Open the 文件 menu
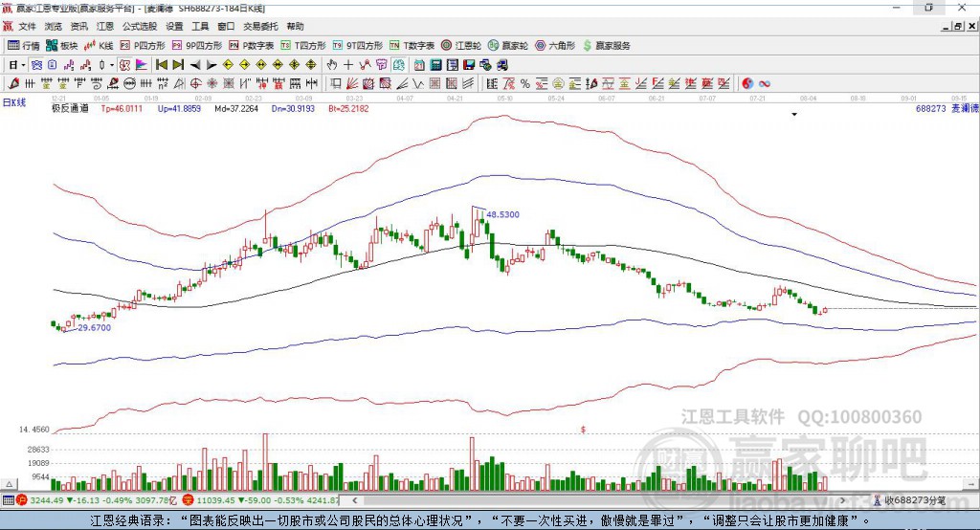The height and width of the screenshot is (530, 980). [28, 26]
